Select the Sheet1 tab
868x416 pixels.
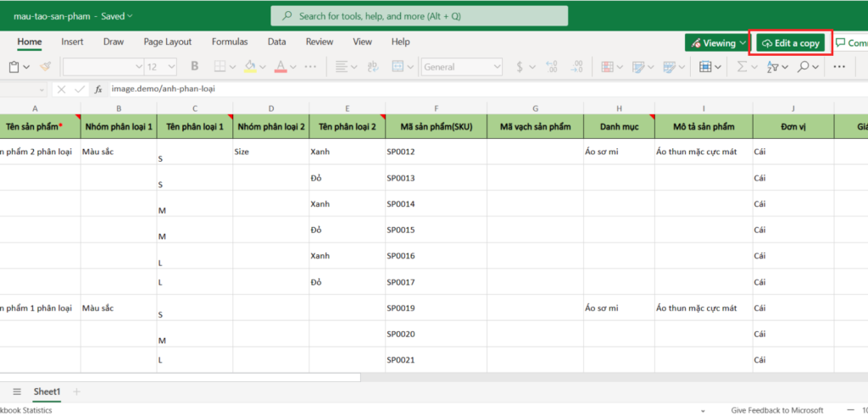point(47,391)
